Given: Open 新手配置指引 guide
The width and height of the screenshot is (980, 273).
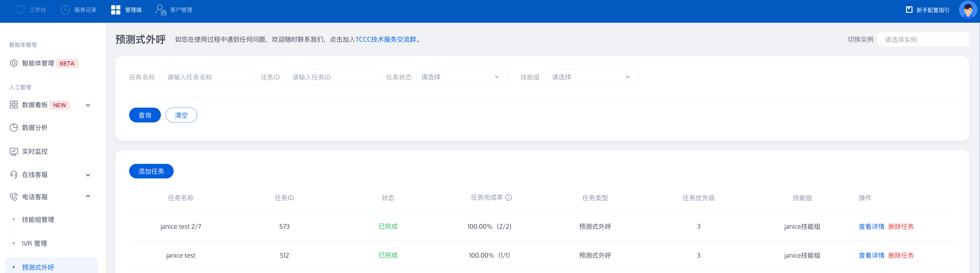Looking at the screenshot, I should coord(933,10).
